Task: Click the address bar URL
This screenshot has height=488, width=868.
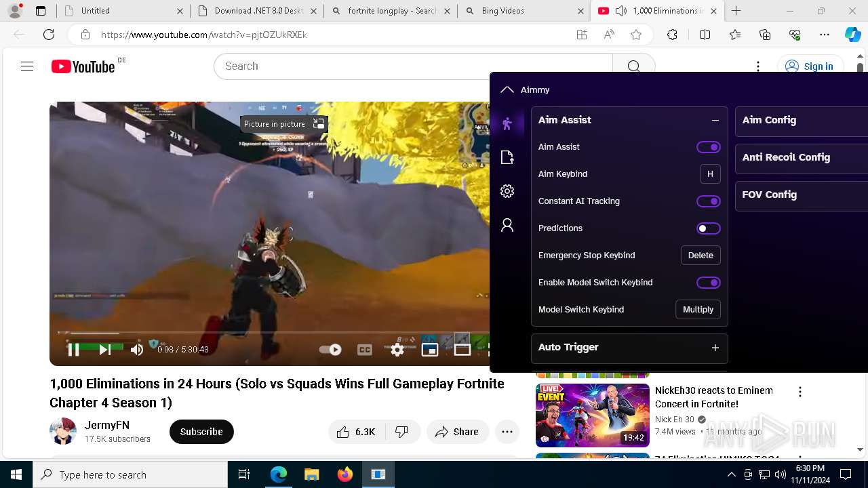Action: (203, 35)
